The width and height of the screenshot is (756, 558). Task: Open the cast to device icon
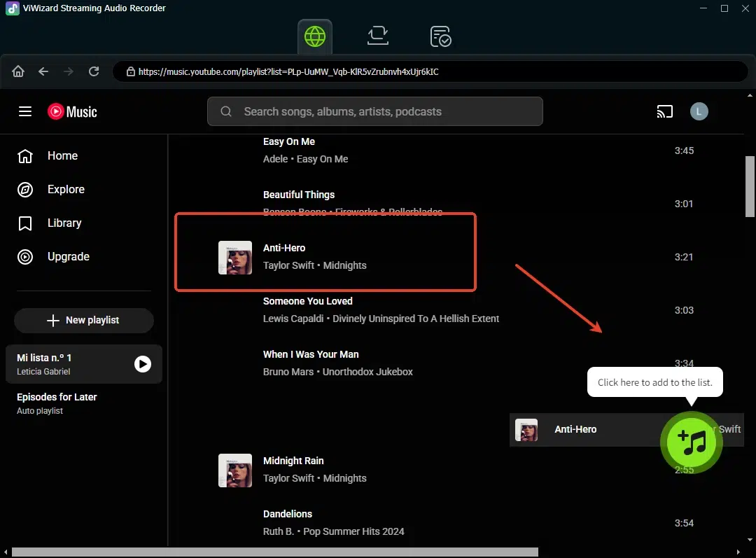664,112
